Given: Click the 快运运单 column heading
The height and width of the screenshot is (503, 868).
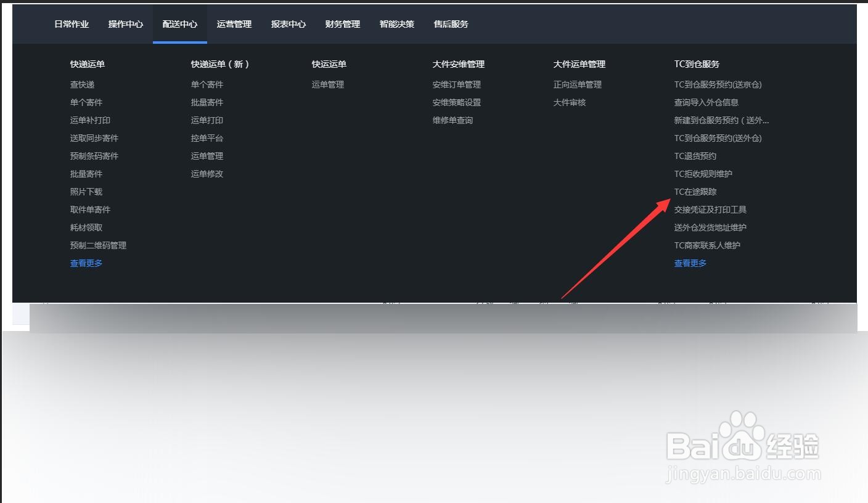Looking at the screenshot, I should coord(329,64).
